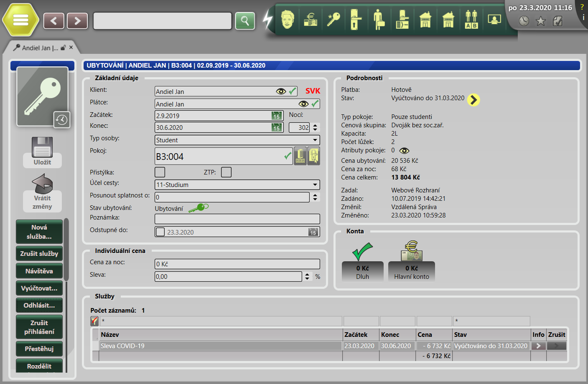
Task: Click into the Poznámka text field
Action: (x=237, y=219)
